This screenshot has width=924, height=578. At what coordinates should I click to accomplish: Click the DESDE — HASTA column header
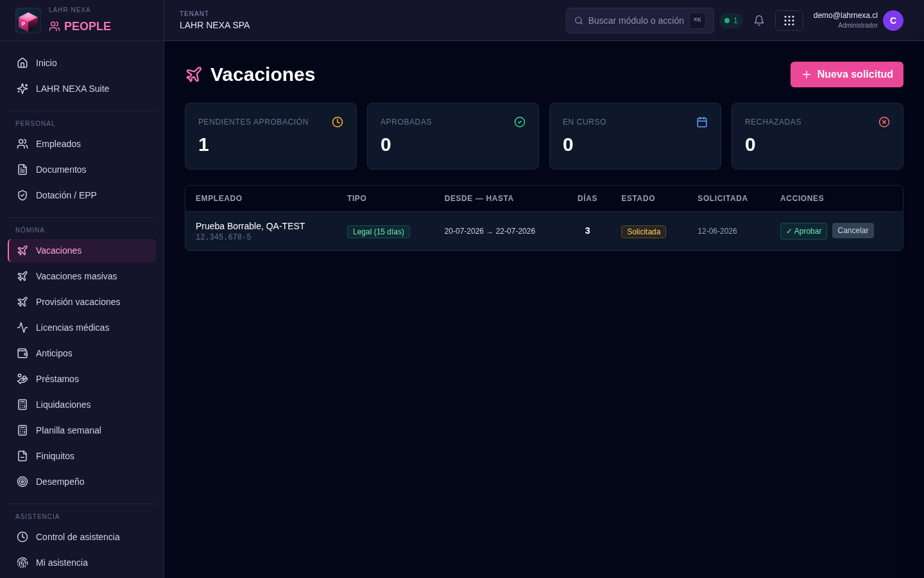(x=479, y=198)
